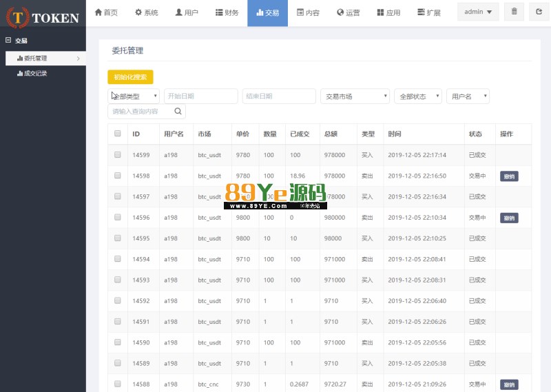
Task: Click the 开始日期 date field
Action: click(x=201, y=96)
